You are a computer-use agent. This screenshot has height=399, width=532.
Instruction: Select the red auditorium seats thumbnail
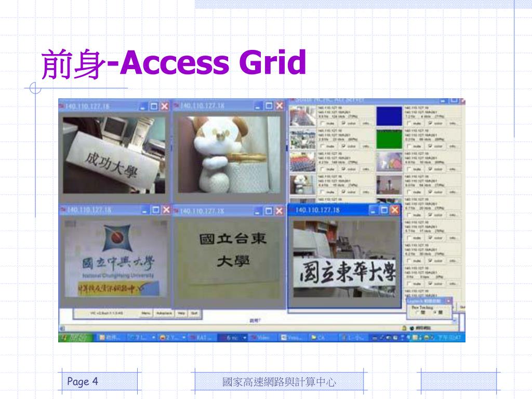coord(302,162)
